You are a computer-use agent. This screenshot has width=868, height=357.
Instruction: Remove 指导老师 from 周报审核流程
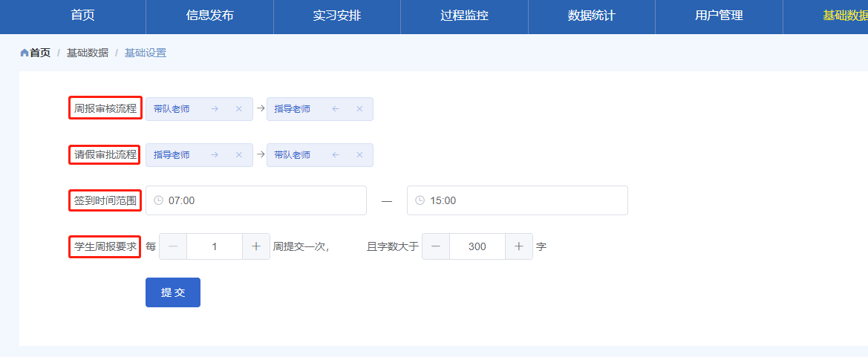point(360,109)
